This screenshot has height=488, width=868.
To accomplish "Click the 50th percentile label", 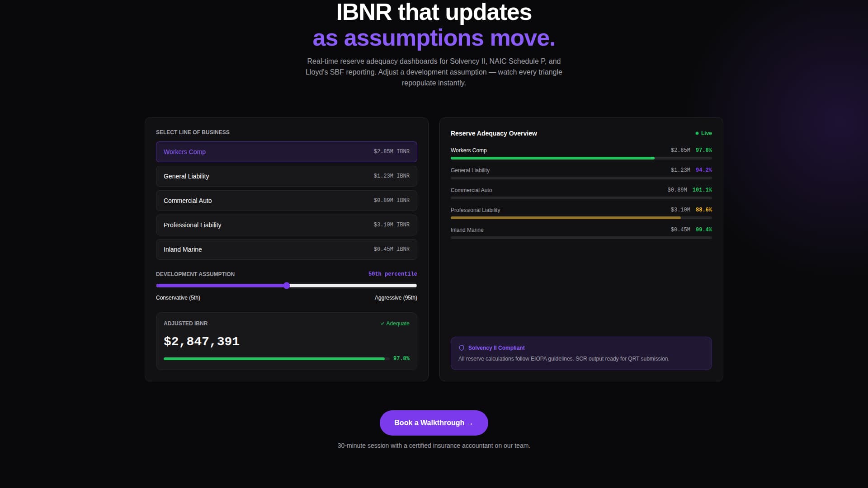I will [392, 274].
